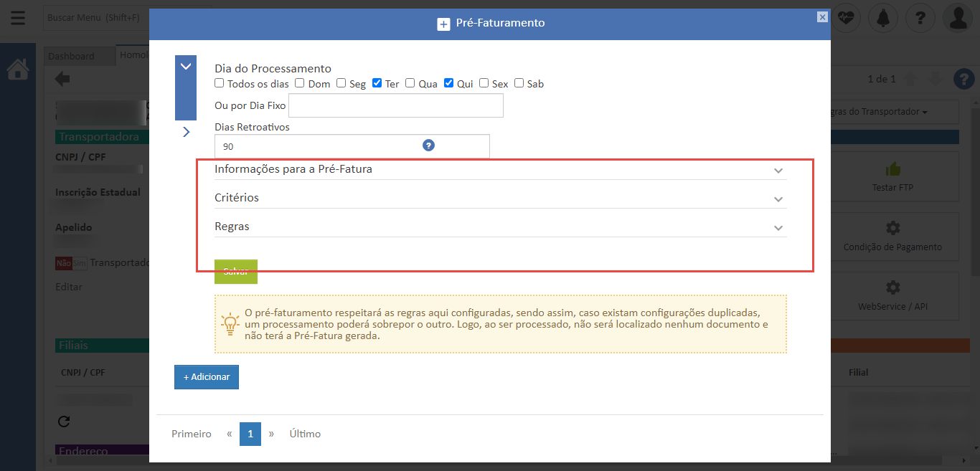The width and height of the screenshot is (980, 471).
Task: Switch to the Homol tab
Action: (x=133, y=55)
